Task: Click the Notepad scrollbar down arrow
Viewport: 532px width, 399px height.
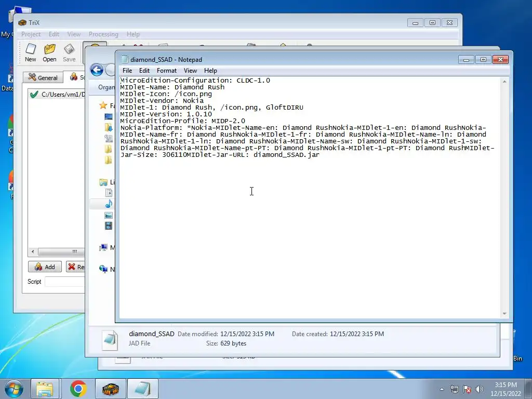Action: click(504, 314)
